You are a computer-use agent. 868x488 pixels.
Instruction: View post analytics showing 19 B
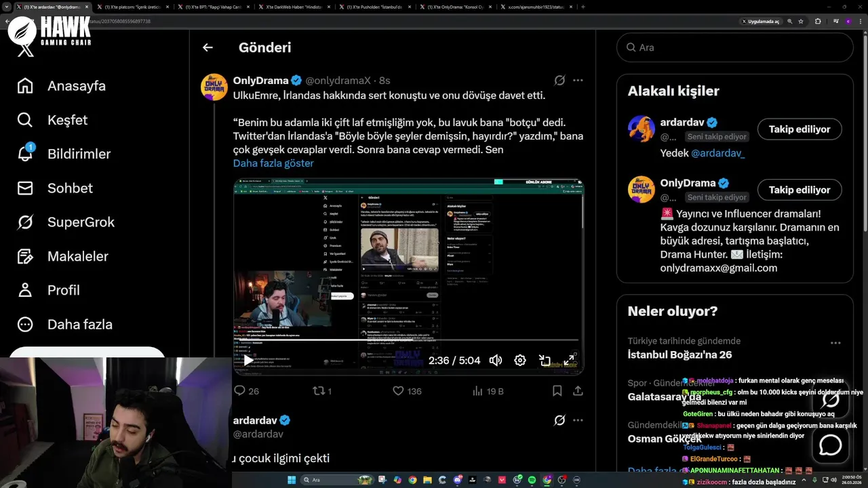click(x=487, y=391)
